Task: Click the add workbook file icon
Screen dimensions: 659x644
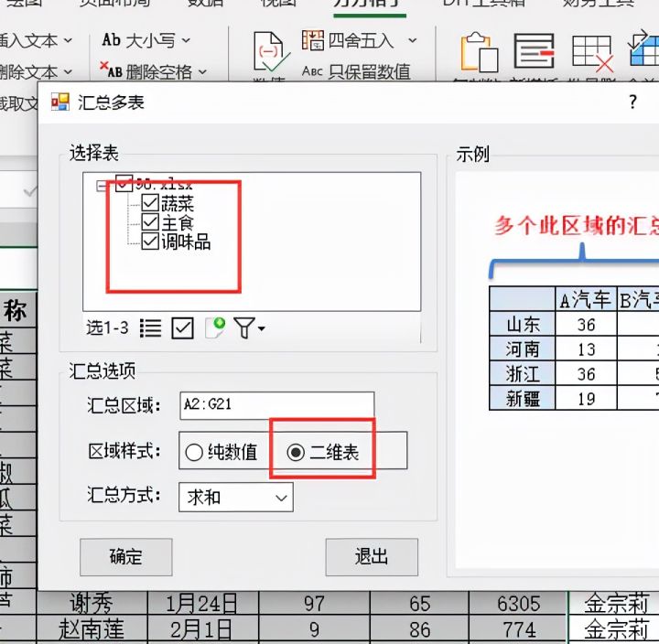Action: 215,327
